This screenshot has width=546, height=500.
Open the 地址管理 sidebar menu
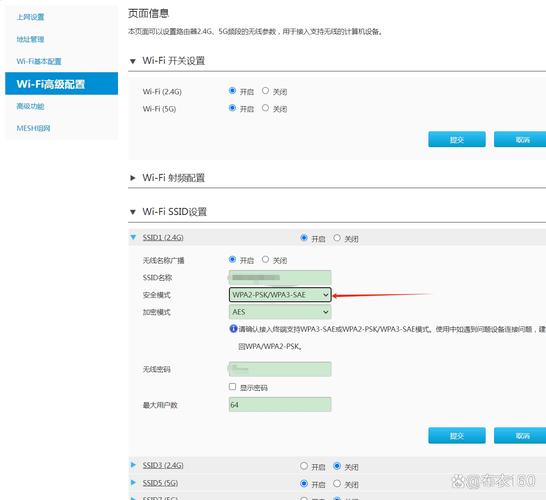pos(30,39)
